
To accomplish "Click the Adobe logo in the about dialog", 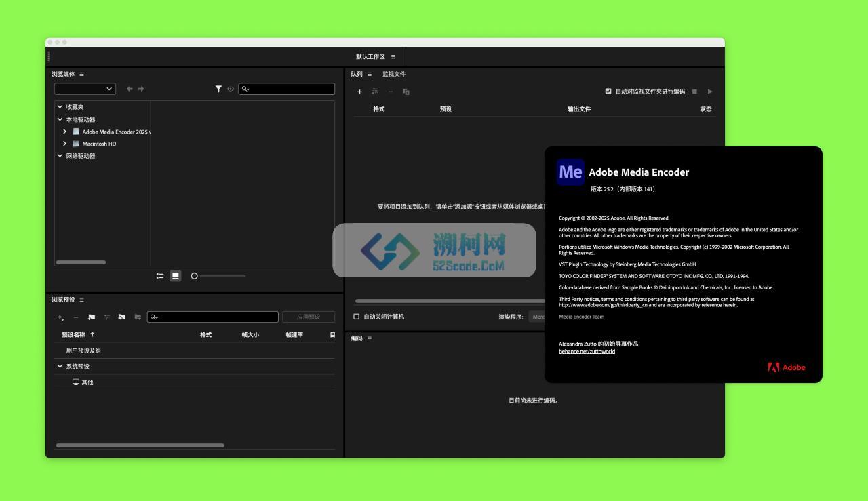I will pos(787,367).
